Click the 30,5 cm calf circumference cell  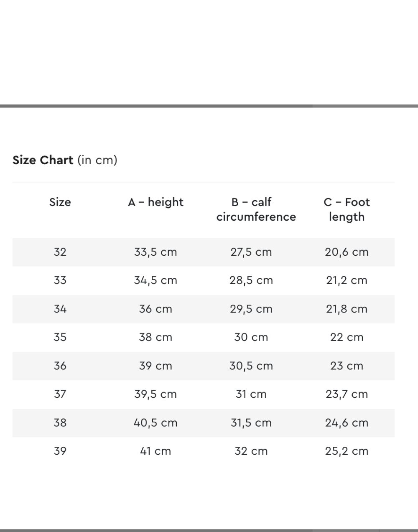coord(251,366)
